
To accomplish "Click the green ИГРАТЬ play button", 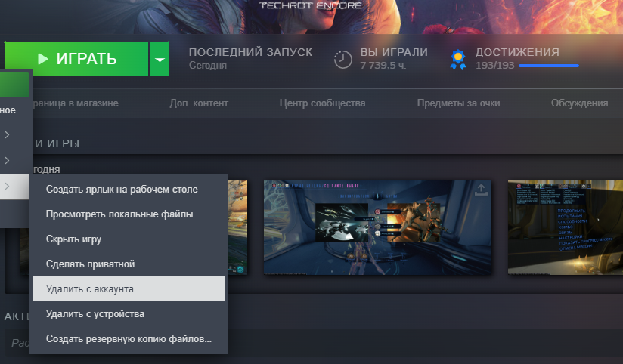I will click(x=76, y=59).
